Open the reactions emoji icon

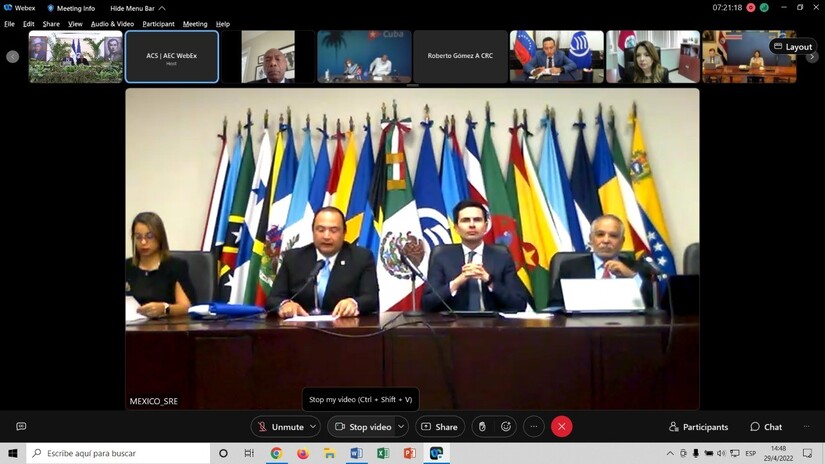[506, 427]
